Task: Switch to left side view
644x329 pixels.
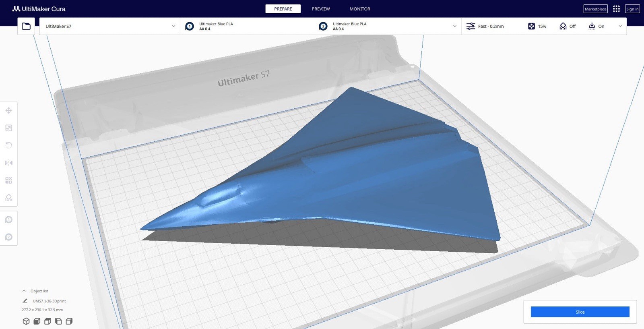Action: tap(58, 321)
